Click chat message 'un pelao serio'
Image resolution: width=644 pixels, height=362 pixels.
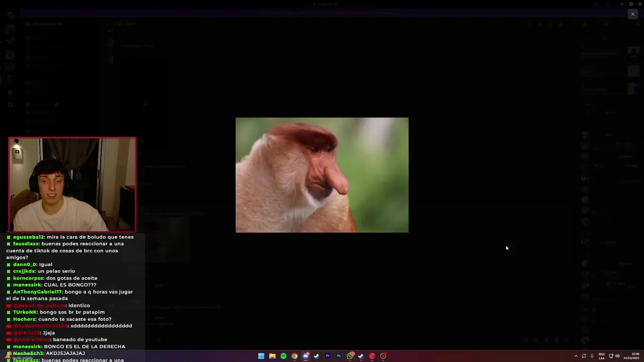[56, 271]
